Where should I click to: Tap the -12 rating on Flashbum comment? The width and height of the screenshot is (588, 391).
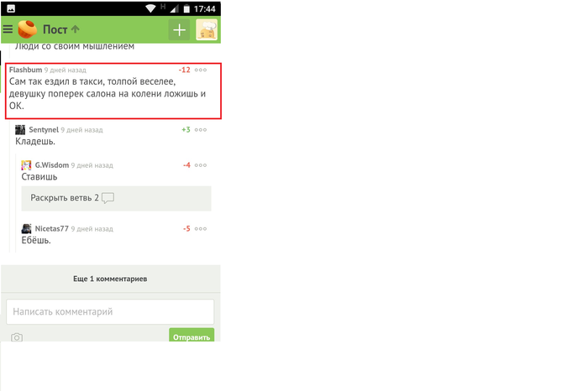click(185, 70)
